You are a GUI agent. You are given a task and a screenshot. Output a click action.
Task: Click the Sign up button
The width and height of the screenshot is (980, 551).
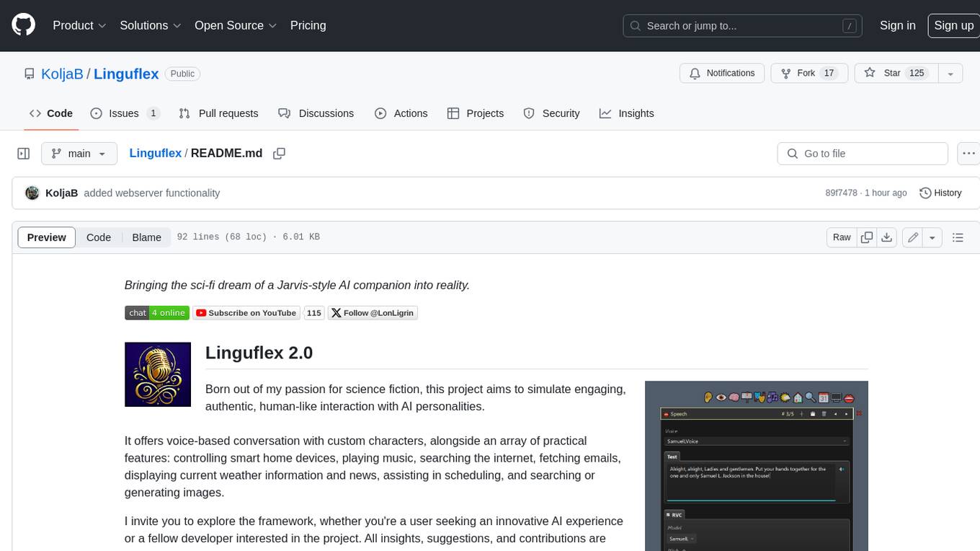(x=953, y=25)
